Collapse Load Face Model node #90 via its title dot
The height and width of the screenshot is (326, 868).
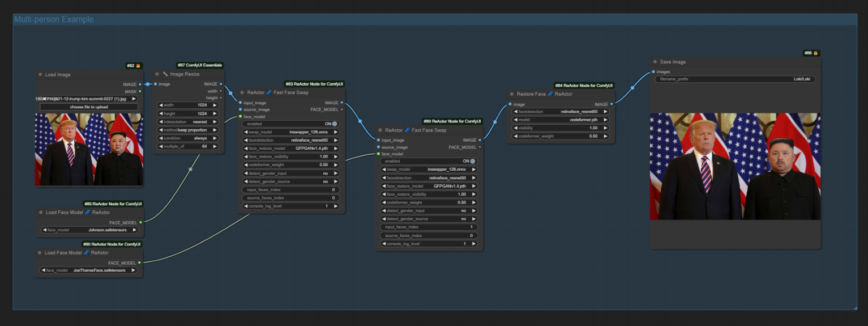40,253
